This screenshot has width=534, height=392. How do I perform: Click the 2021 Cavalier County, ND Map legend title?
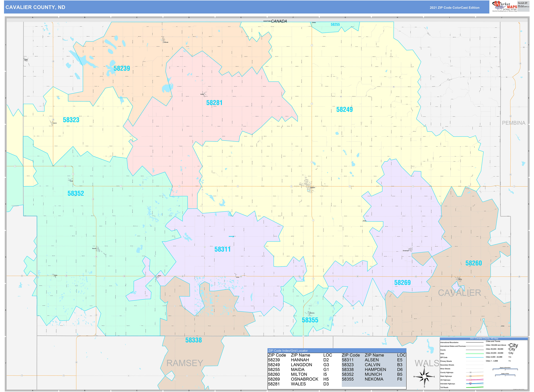pyautogui.click(x=484, y=339)
